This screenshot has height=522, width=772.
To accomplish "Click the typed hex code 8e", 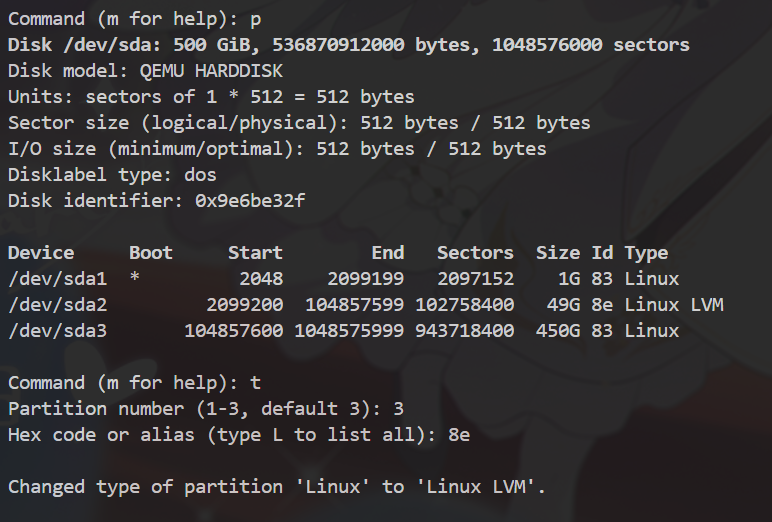I will [459, 435].
